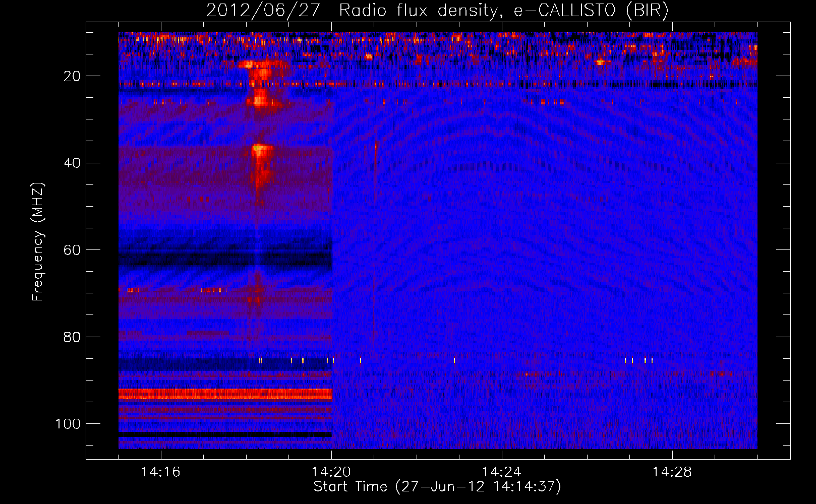Click the 14:20 time tick label
The image size is (816, 504).
click(x=331, y=472)
